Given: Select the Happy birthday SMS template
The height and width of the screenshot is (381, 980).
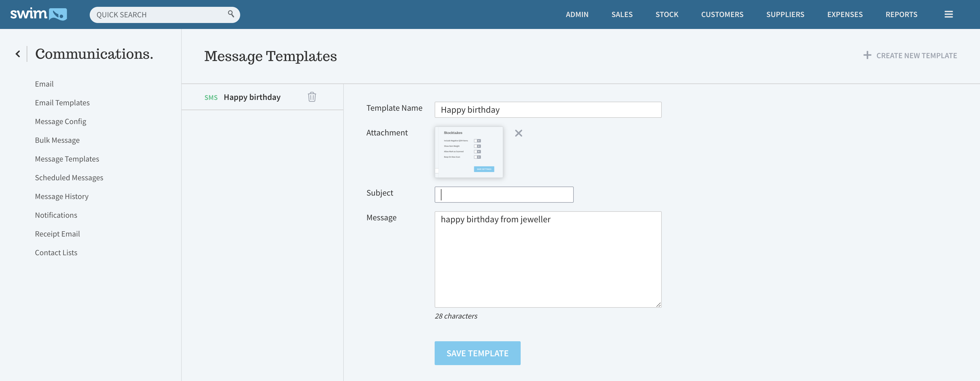Looking at the screenshot, I should pyautogui.click(x=252, y=97).
